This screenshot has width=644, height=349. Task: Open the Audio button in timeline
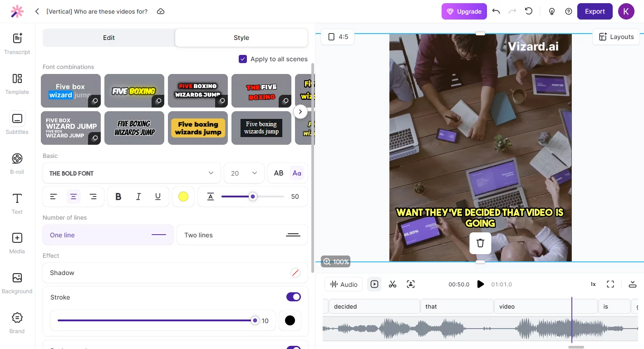[x=344, y=284]
